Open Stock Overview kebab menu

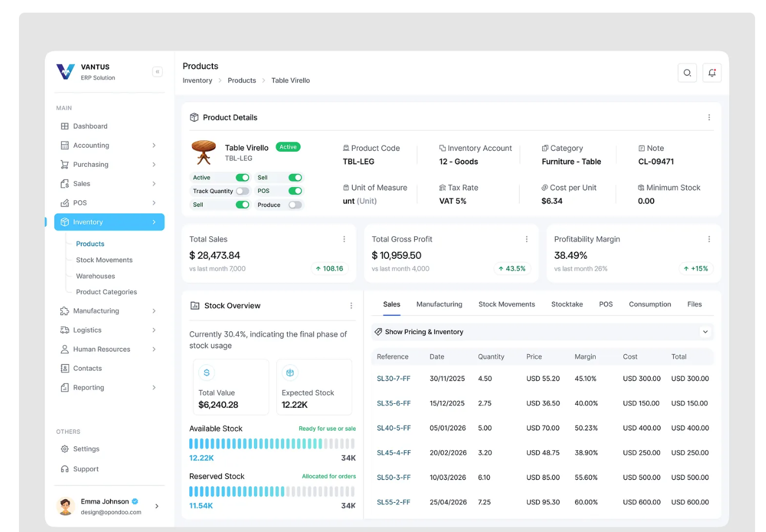click(351, 306)
